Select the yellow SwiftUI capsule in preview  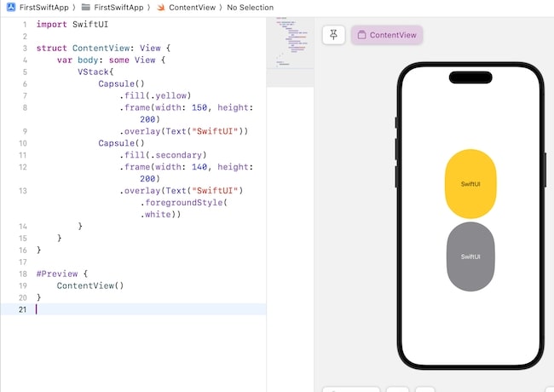click(x=470, y=183)
